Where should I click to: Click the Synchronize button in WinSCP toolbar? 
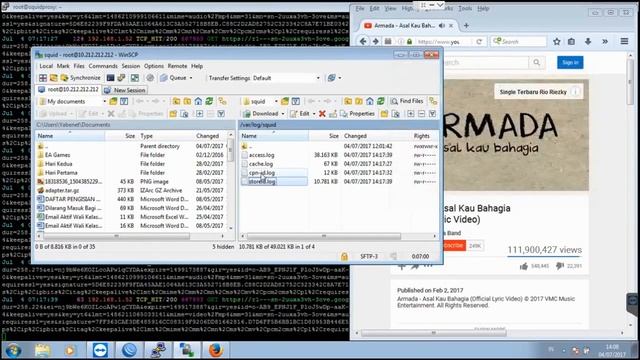[x=80, y=78]
